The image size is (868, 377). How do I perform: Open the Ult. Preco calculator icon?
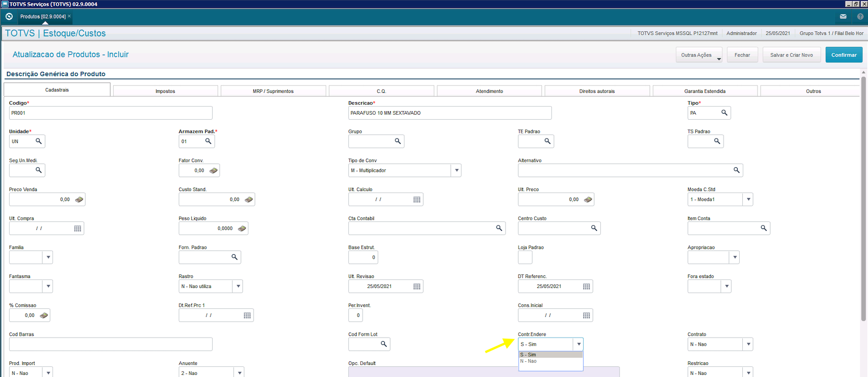pos(588,200)
